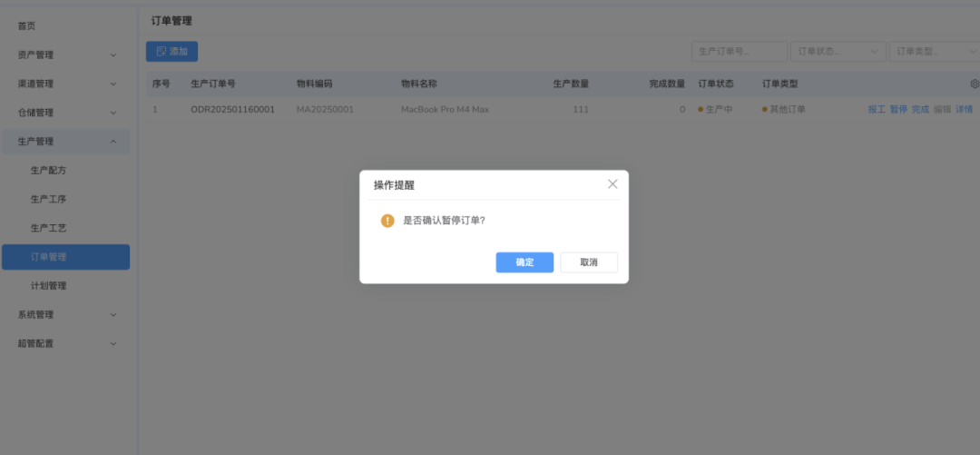Click dialog message 是否确认暂停订单?
This screenshot has height=455, width=980.
pos(444,221)
